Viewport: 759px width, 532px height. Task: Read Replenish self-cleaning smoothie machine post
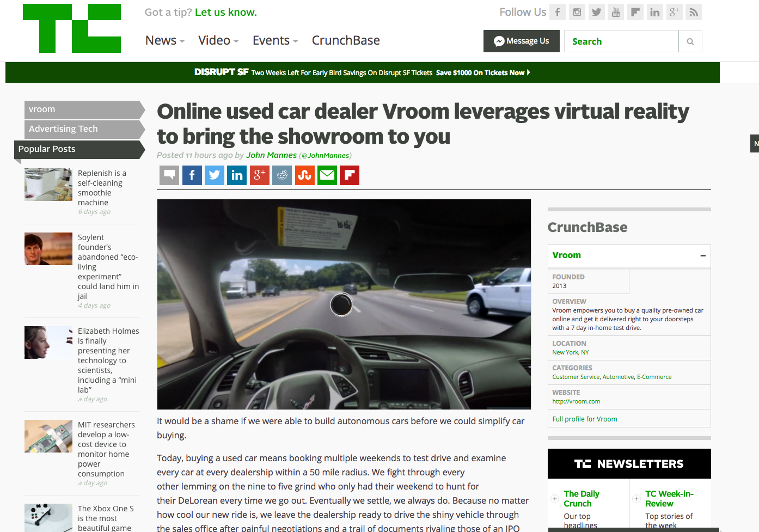coord(102,188)
